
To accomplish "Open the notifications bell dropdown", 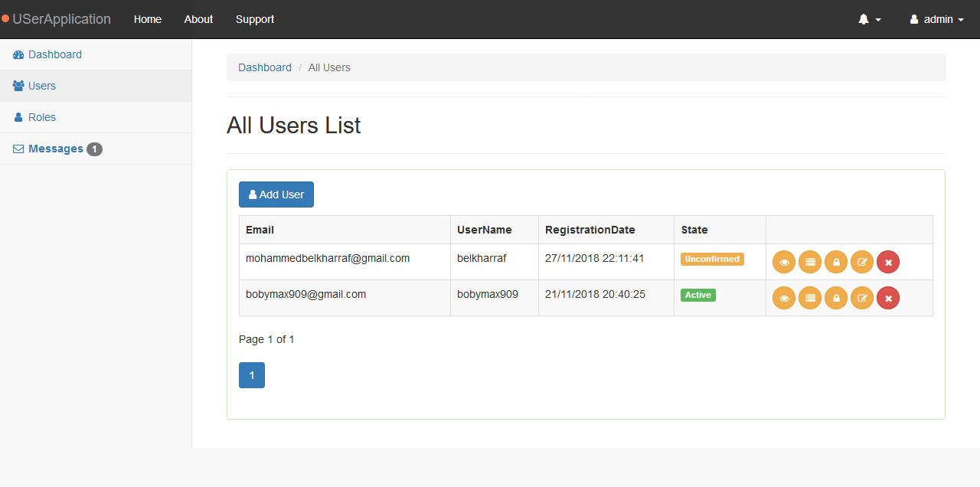I will 869,19.
